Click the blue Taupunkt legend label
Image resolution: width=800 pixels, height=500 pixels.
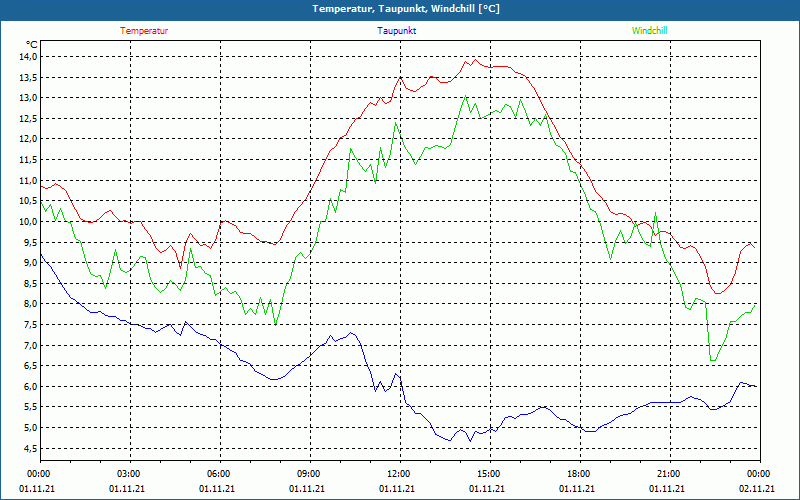click(396, 31)
